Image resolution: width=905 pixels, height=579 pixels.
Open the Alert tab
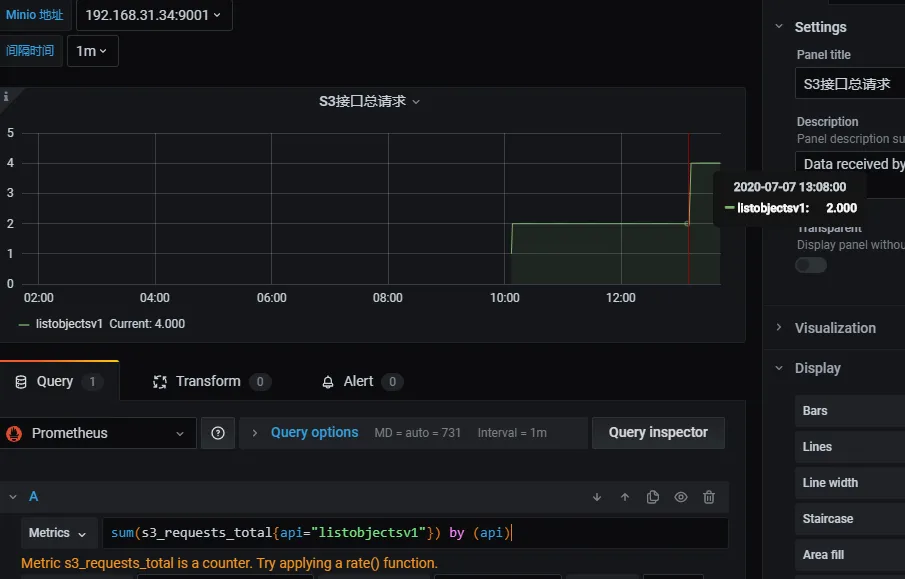coord(358,381)
